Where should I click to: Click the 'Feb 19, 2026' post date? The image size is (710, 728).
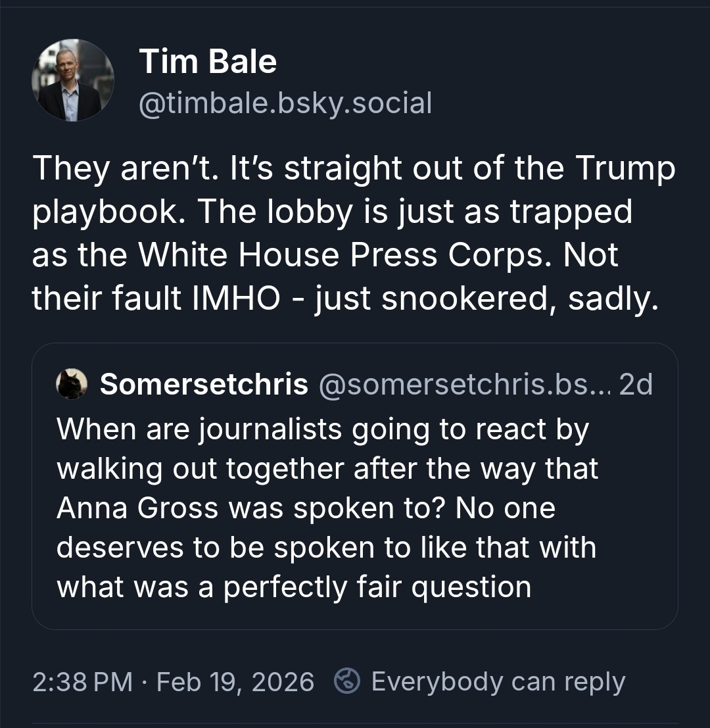coord(235,681)
